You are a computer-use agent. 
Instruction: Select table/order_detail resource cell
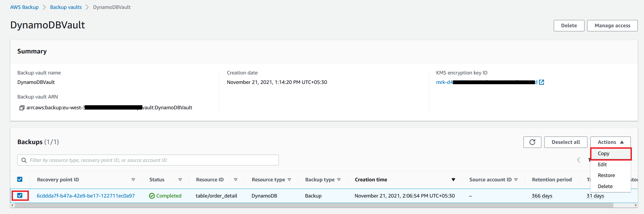pyautogui.click(x=216, y=196)
